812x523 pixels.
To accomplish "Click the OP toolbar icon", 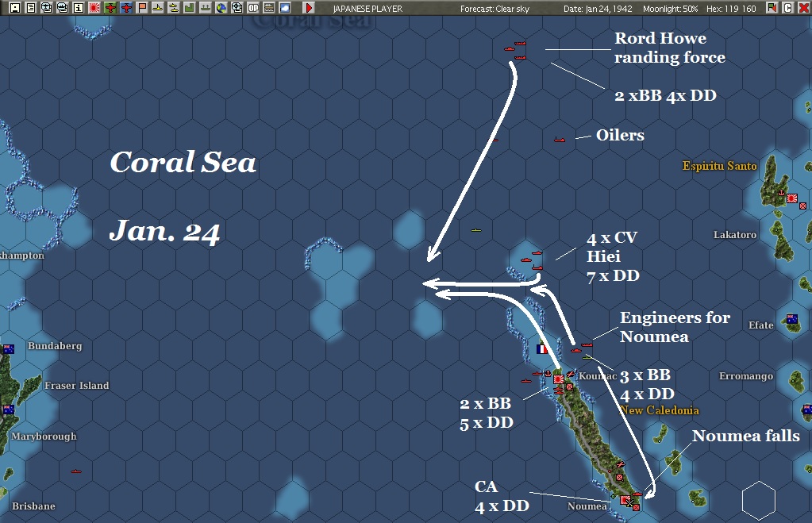I will click(x=253, y=8).
